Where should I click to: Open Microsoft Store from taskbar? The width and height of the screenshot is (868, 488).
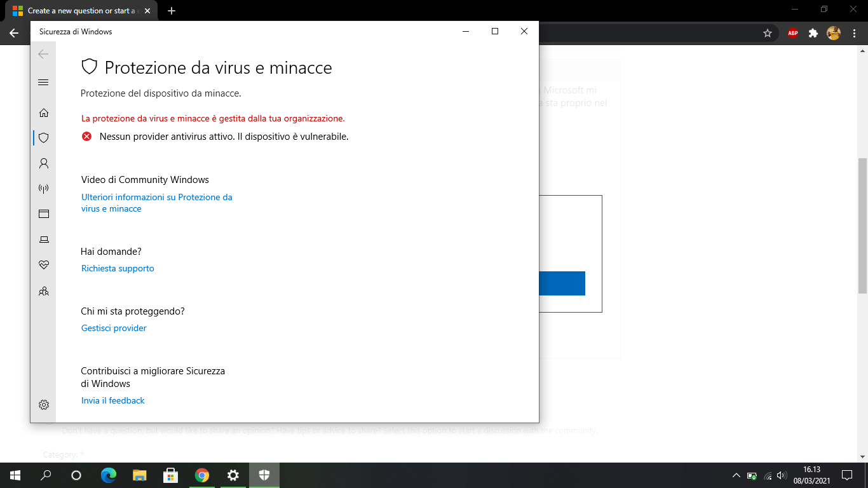click(171, 475)
